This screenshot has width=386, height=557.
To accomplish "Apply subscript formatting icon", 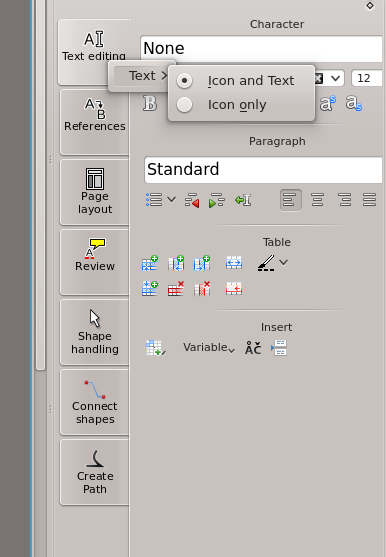I will point(354,103).
